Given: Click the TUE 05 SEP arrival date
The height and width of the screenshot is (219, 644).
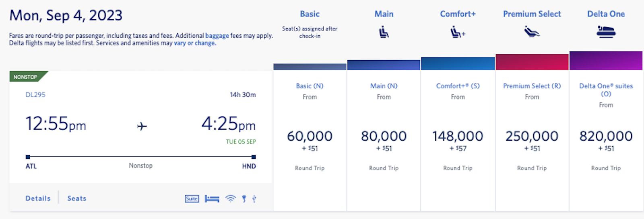Looking at the screenshot, I should (x=241, y=142).
